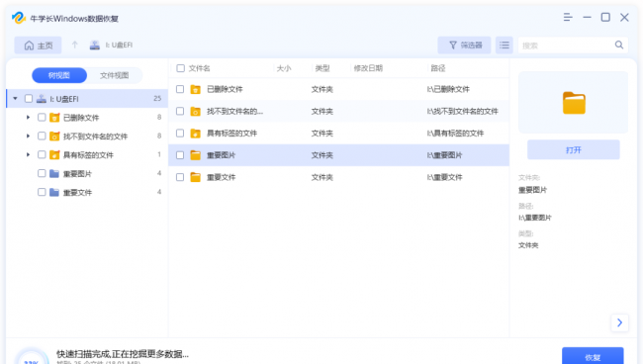
Task: Select the I:\找不到文件名的文件 path cell
Action: tap(463, 111)
